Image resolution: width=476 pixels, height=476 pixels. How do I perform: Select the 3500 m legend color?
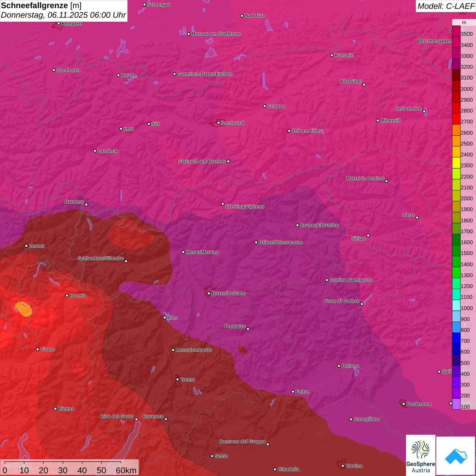456,31
